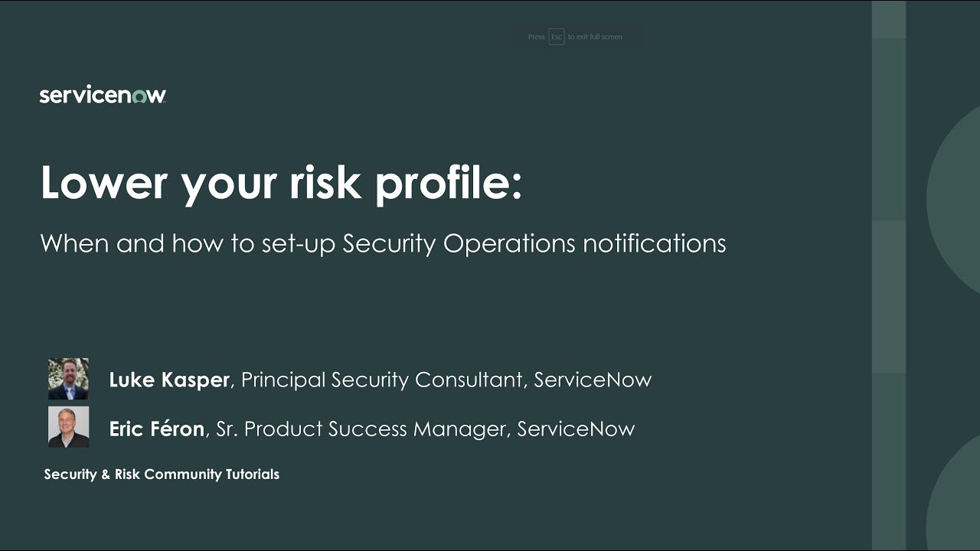Image resolution: width=980 pixels, height=551 pixels.
Task: Click the light vertical stripe on the right
Action: [888, 275]
